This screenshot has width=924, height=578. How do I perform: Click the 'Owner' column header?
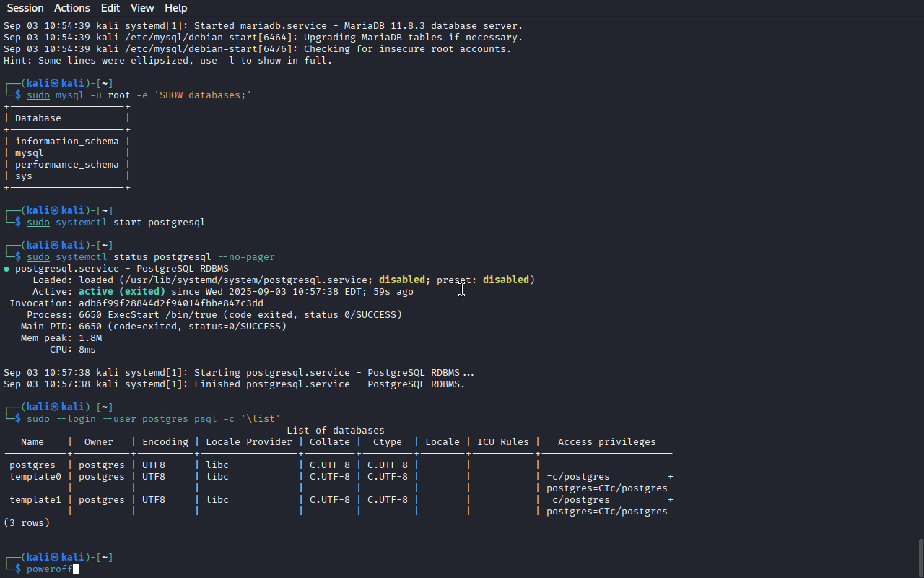pos(99,442)
